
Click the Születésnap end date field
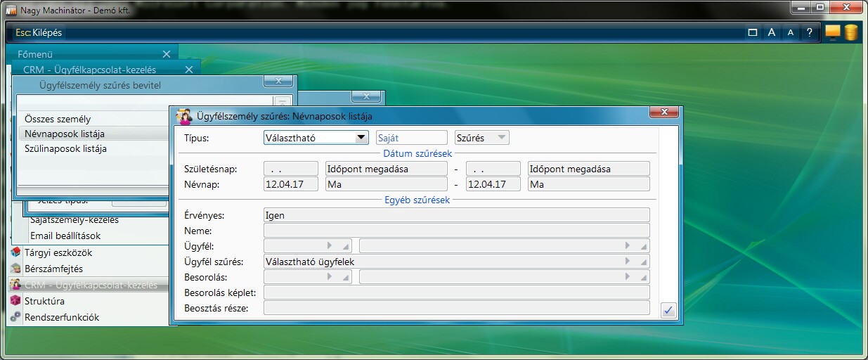[x=493, y=169]
